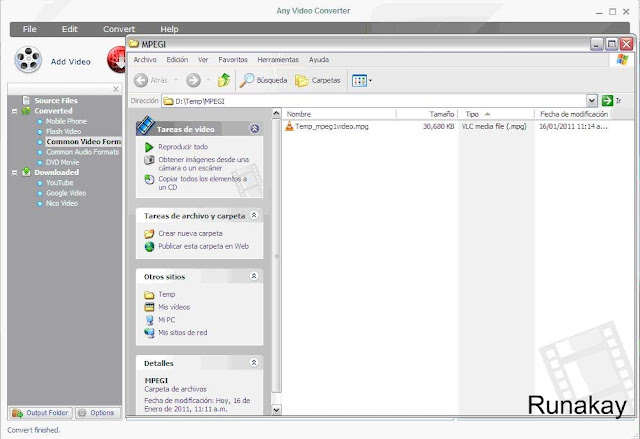640x439 pixels.
Task: Open dropdown next to forward arrow
Action: [208, 80]
